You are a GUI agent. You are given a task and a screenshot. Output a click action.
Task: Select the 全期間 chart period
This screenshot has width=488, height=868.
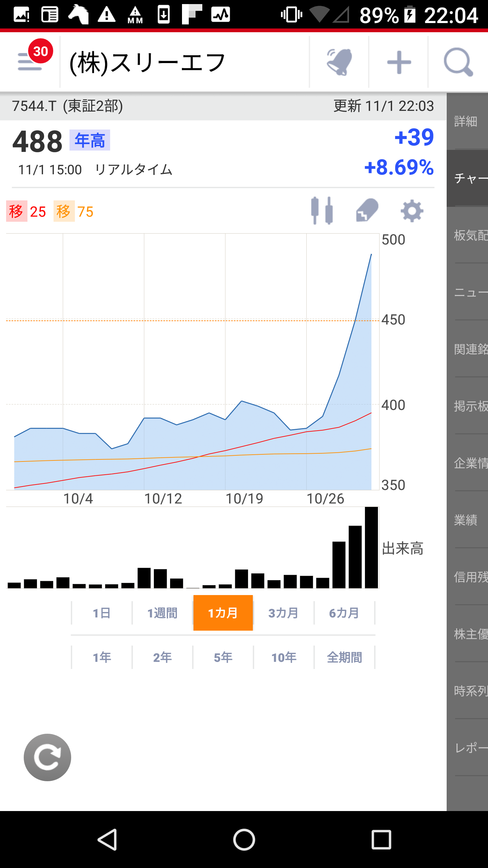[x=344, y=657]
